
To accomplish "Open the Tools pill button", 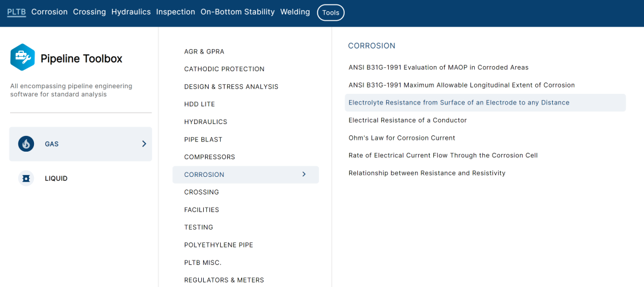I will click(x=331, y=13).
